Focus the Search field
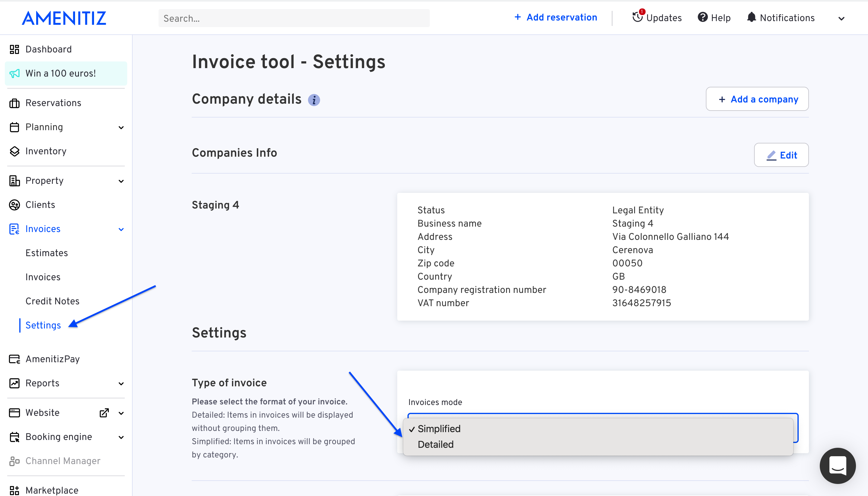The height and width of the screenshot is (496, 868). [x=294, y=18]
